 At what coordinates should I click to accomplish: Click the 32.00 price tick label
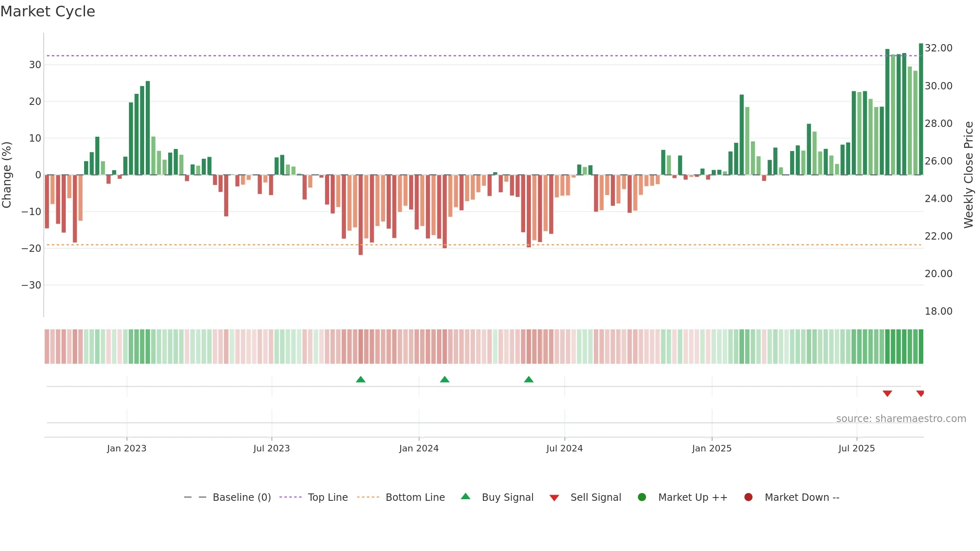tap(938, 48)
